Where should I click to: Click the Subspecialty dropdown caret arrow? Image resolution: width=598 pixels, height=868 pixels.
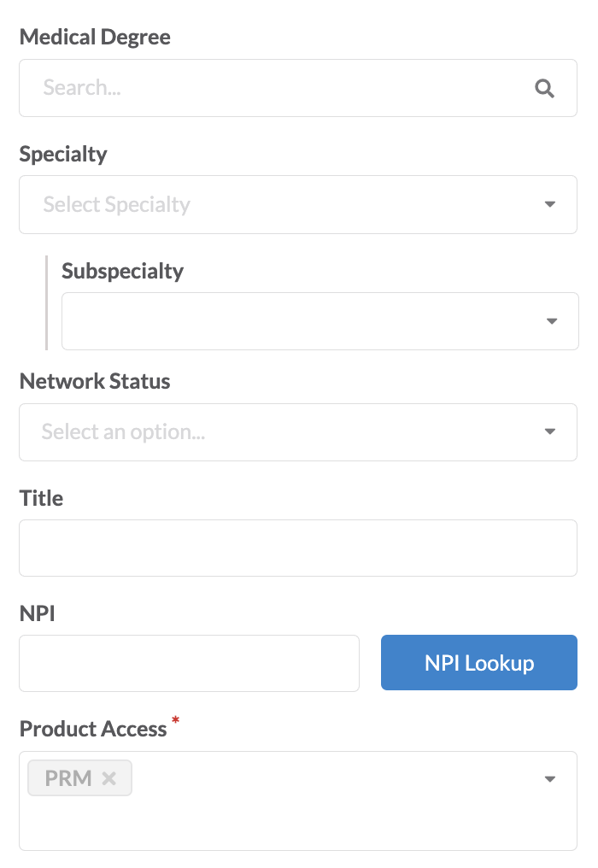[552, 321]
